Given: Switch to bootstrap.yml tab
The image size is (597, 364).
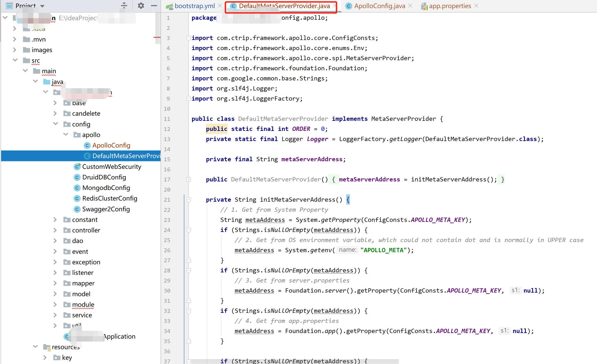Looking at the screenshot, I should click(194, 6).
